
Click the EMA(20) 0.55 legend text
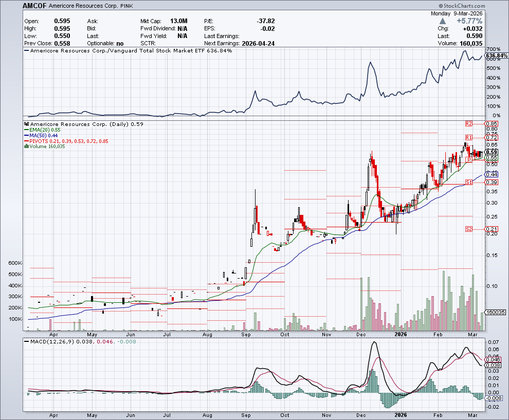coord(45,130)
